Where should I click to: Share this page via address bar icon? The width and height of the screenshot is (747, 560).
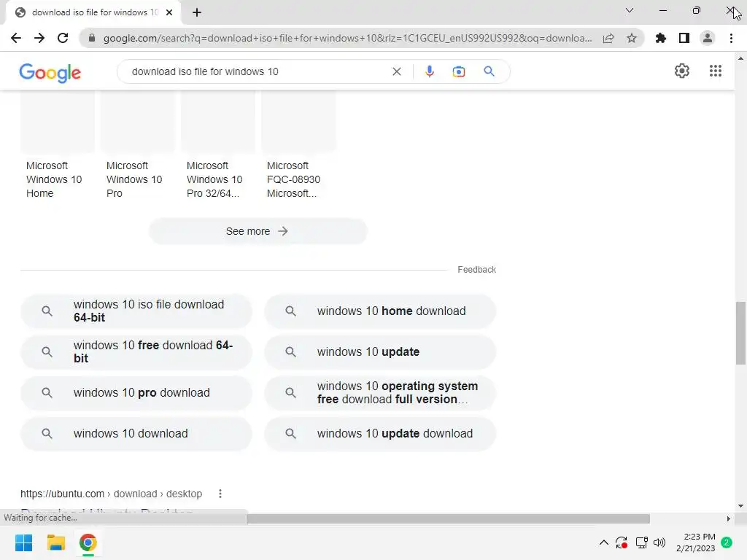[608, 38]
